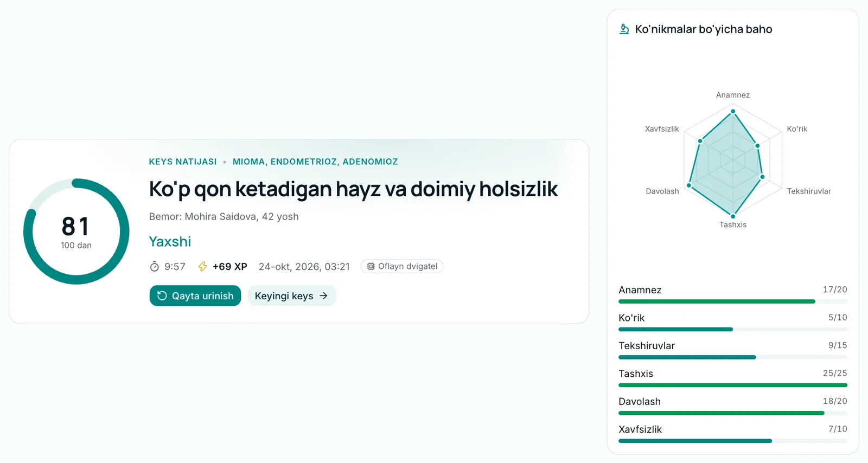The height and width of the screenshot is (463, 868).
Task: Click the Davolash progress bar
Action: pyautogui.click(x=733, y=413)
